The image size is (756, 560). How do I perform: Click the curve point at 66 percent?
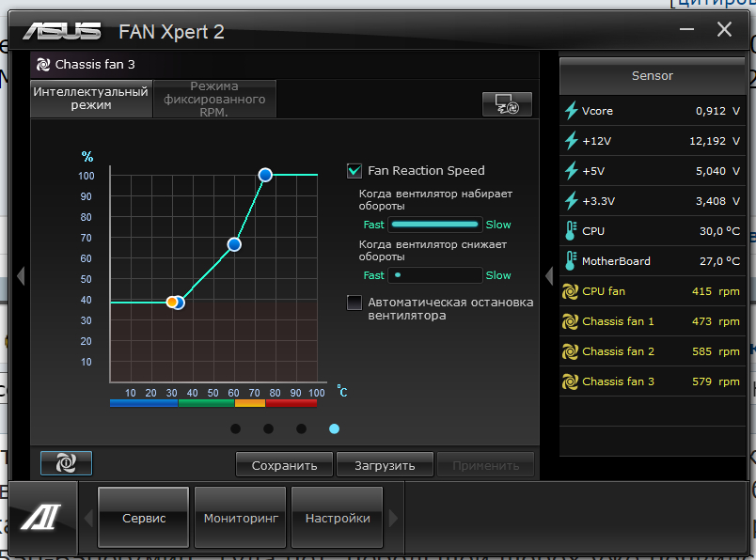(x=234, y=245)
